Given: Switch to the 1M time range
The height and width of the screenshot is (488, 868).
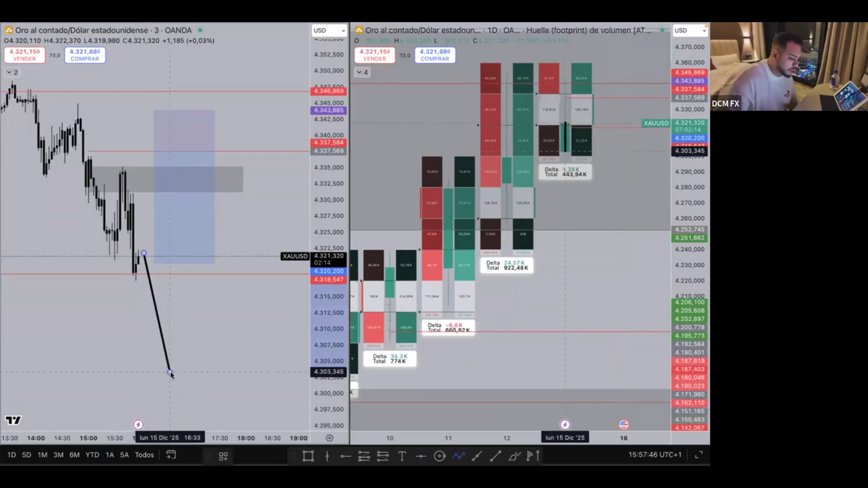Looking at the screenshot, I should pos(42,455).
